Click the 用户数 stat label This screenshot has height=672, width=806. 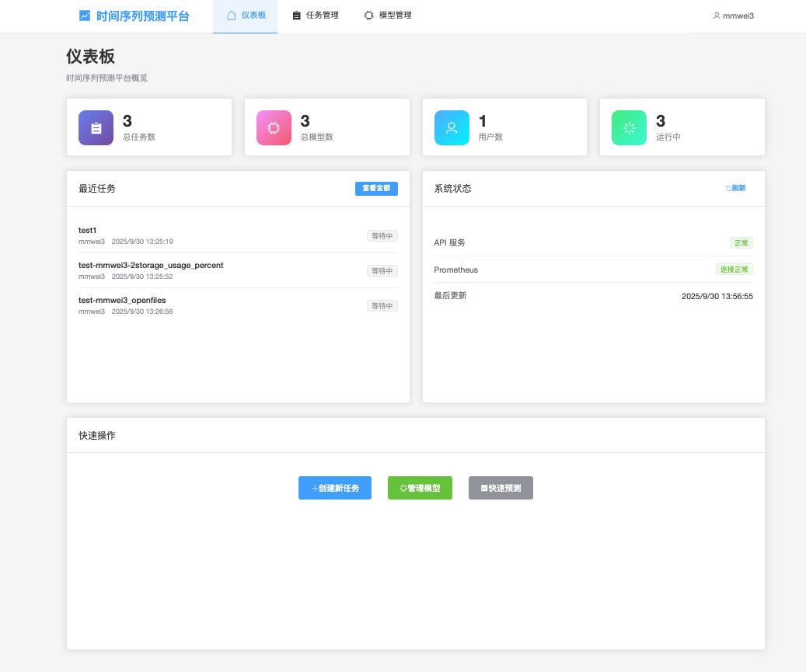[x=490, y=138]
